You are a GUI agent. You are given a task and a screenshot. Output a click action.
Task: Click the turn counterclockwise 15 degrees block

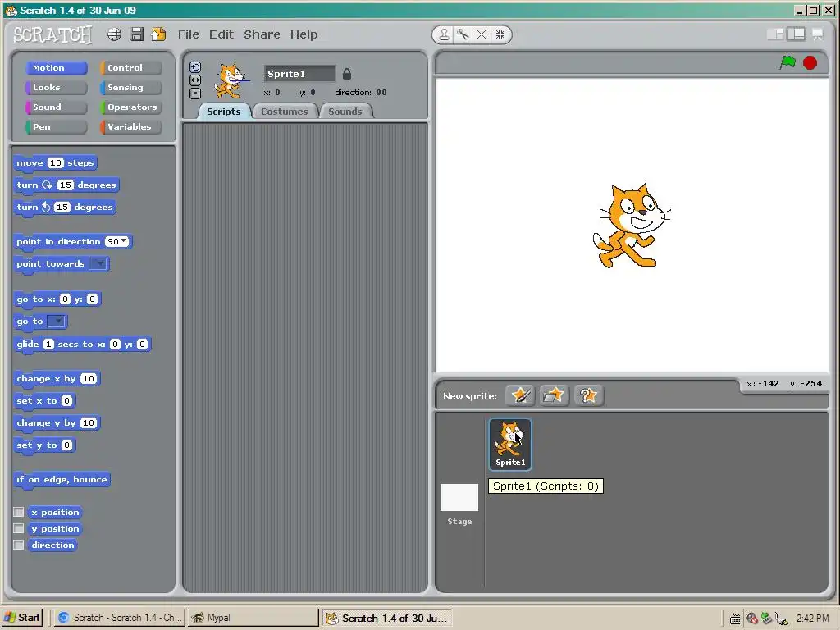pos(64,208)
